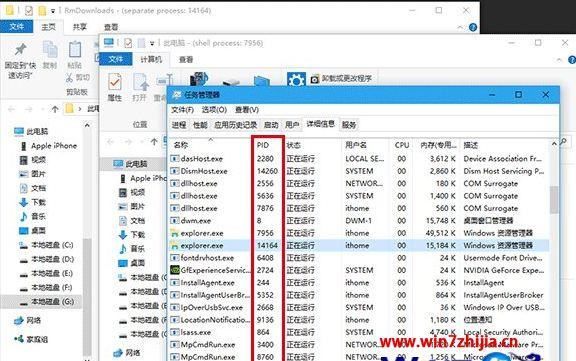Screen dimensions: 576x361
Task: Click the up arrow in RmDownloads navigation bar
Action: pyautogui.click(x=55, y=109)
